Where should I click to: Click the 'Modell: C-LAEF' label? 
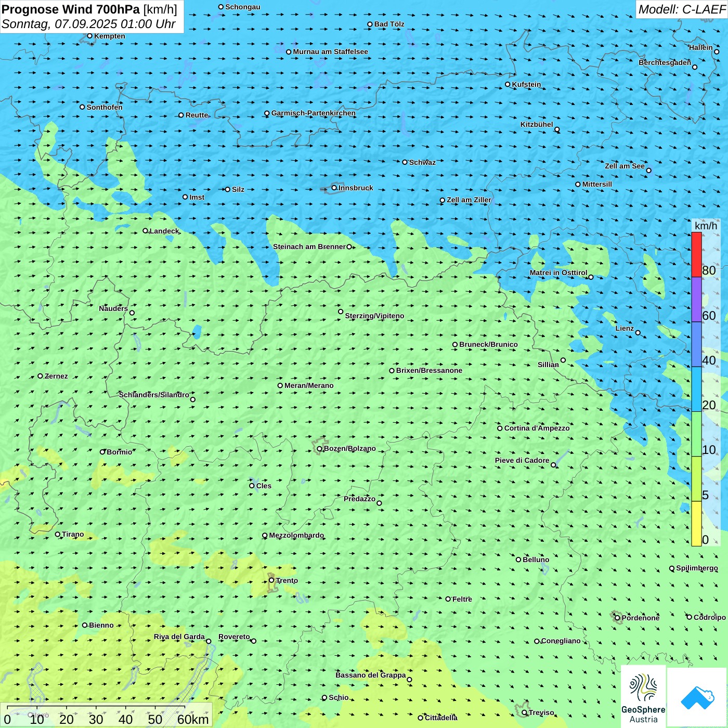(682, 9)
